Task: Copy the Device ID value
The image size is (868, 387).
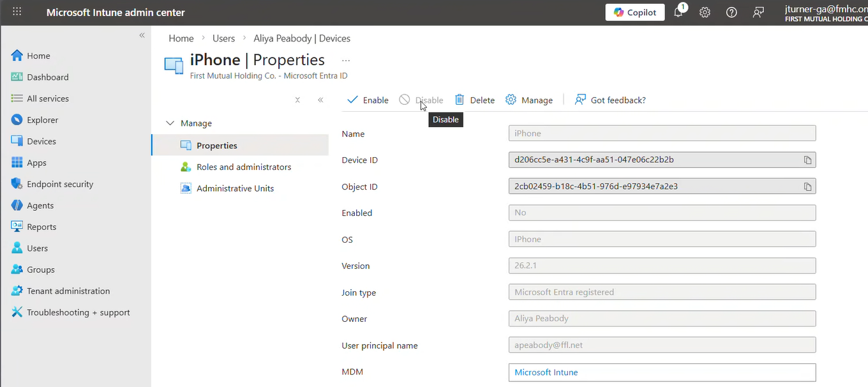Action: coord(807,160)
